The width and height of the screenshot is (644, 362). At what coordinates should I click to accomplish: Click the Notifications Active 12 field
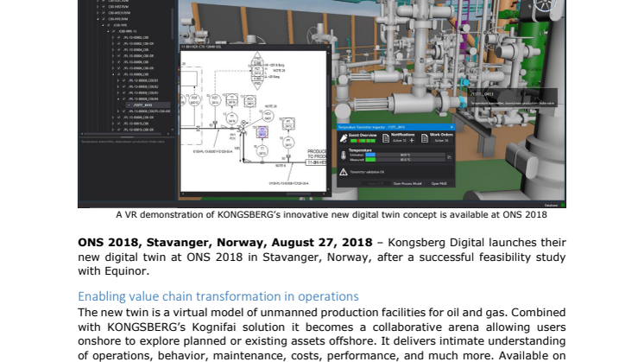click(x=400, y=141)
